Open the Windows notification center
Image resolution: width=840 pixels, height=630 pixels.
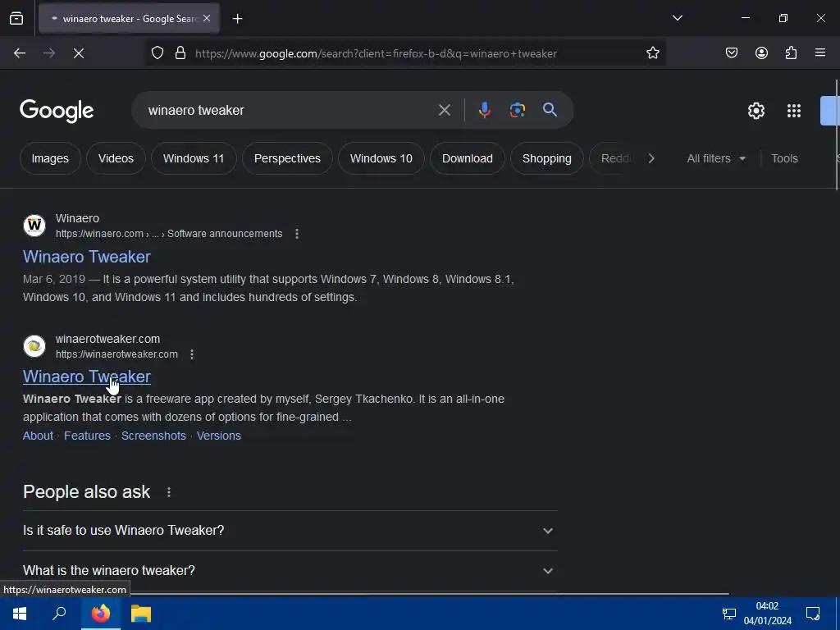coord(813,614)
